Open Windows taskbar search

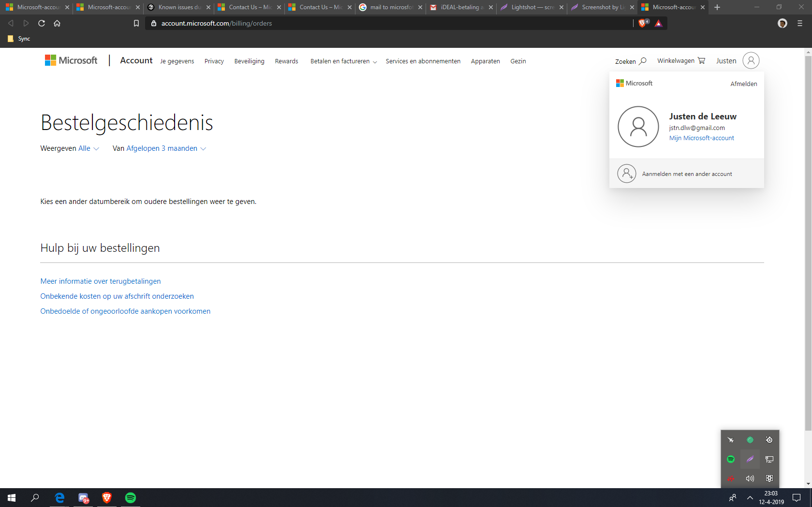point(35,498)
